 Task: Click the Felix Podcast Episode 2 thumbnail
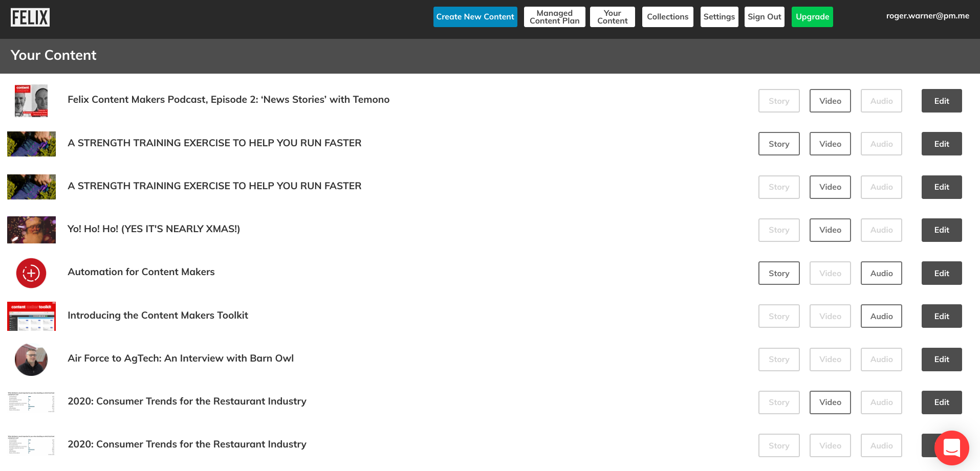click(31, 101)
